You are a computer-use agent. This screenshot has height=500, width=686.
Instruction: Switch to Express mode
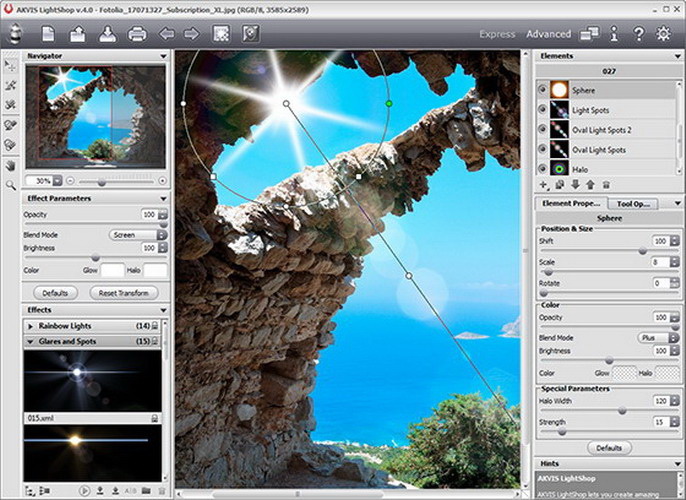coord(497,34)
